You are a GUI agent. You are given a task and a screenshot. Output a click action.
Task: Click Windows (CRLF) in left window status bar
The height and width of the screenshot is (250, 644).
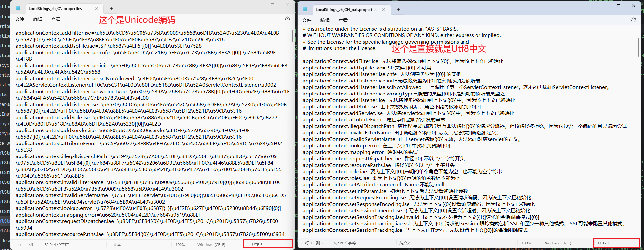coord(211,244)
